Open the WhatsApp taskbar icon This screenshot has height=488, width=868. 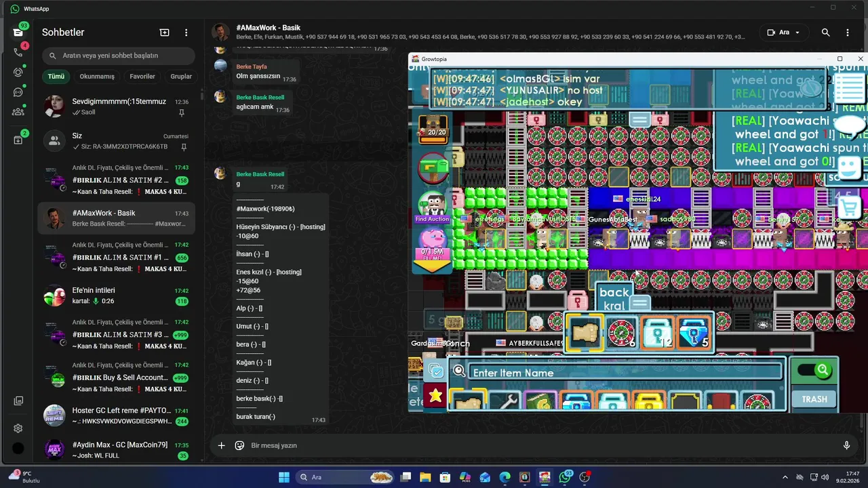click(565, 477)
